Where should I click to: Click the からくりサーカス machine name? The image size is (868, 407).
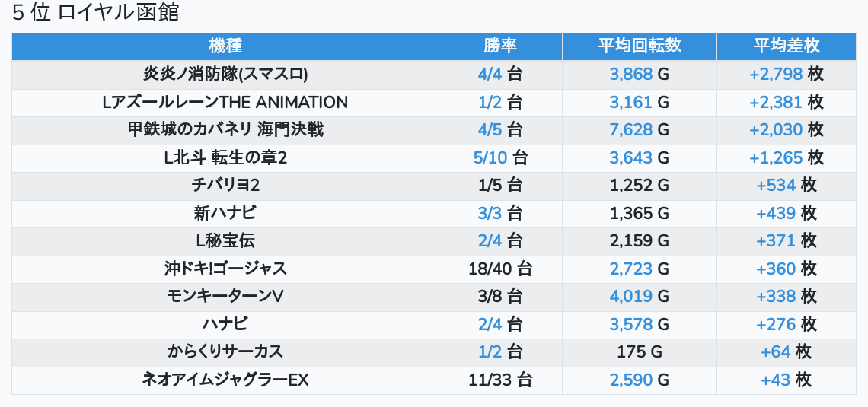pyautogui.click(x=225, y=352)
